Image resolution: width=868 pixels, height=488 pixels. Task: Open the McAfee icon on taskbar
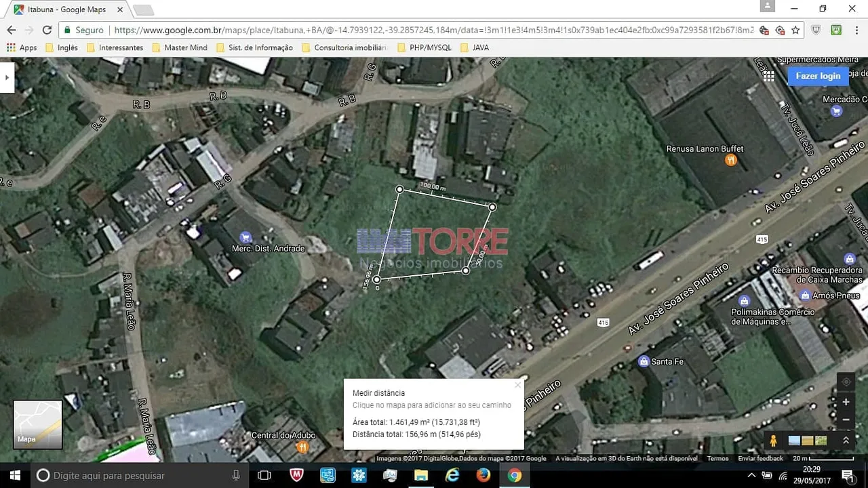coord(296,475)
